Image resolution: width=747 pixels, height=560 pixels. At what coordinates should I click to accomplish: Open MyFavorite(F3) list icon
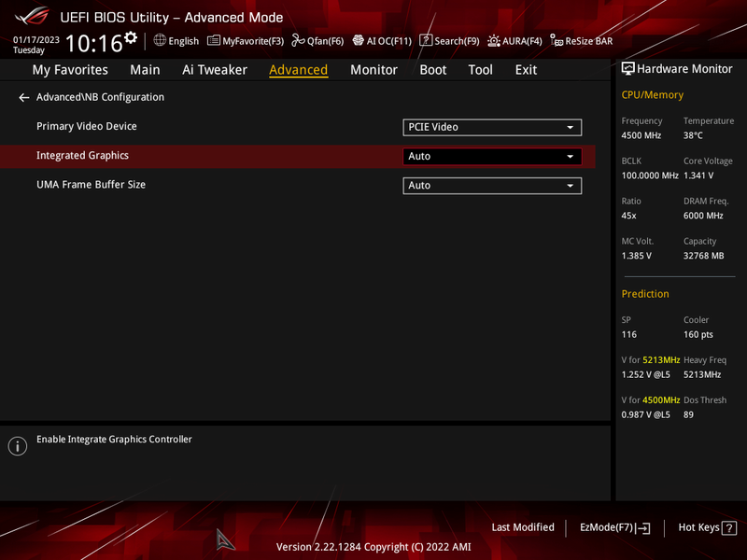(x=214, y=40)
